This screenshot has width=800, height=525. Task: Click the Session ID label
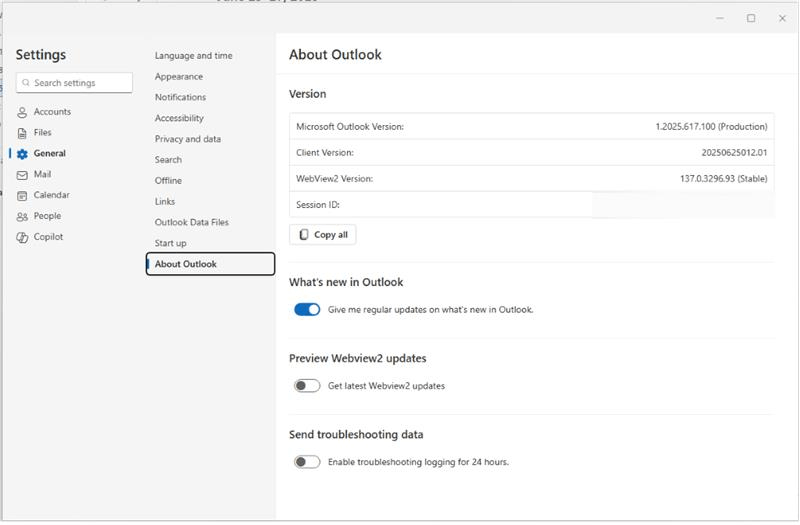(x=318, y=205)
